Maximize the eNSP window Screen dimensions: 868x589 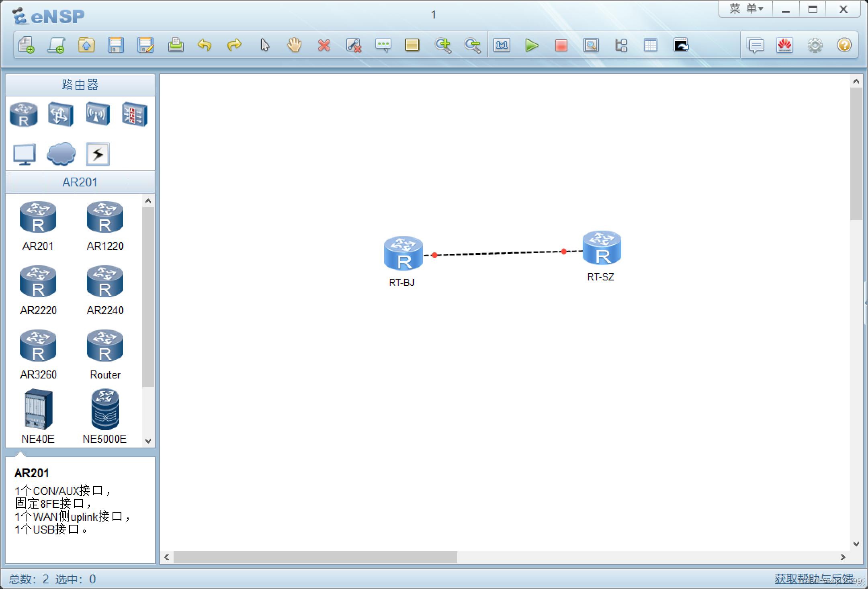tap(813, 9)
